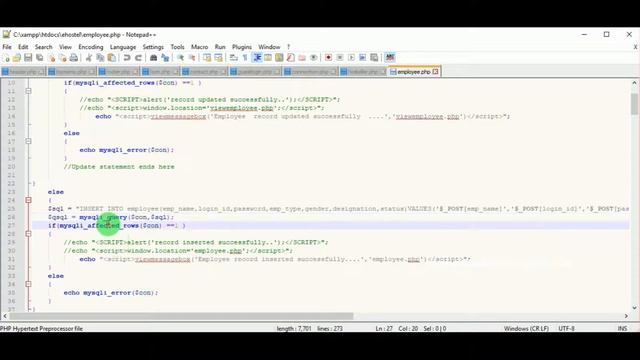The image size is (640, 360).
Task: Toggle Show All Characters pilcrow icon
Action: [x=245, y=58]
